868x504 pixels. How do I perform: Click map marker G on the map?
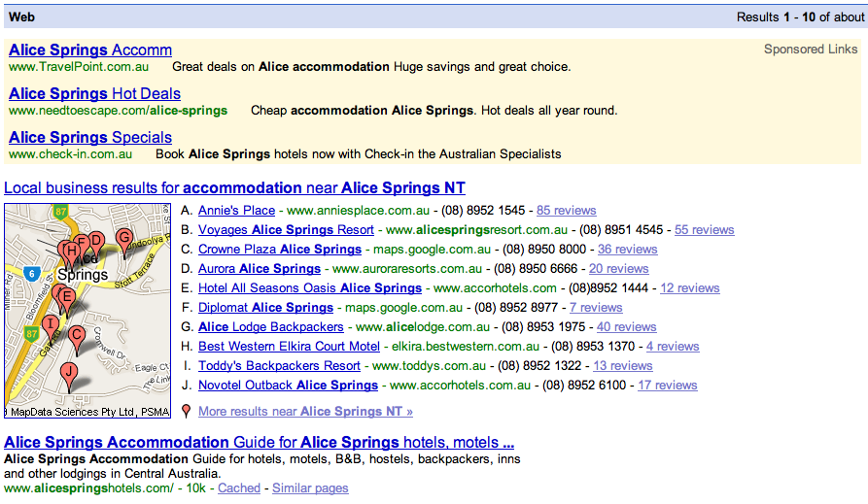[x=123, y=237]
